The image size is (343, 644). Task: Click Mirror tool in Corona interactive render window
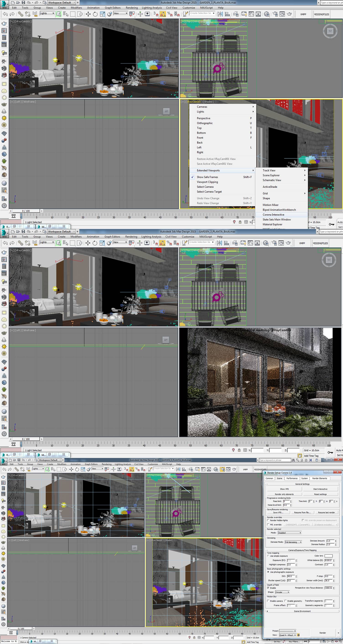(219, 243)
